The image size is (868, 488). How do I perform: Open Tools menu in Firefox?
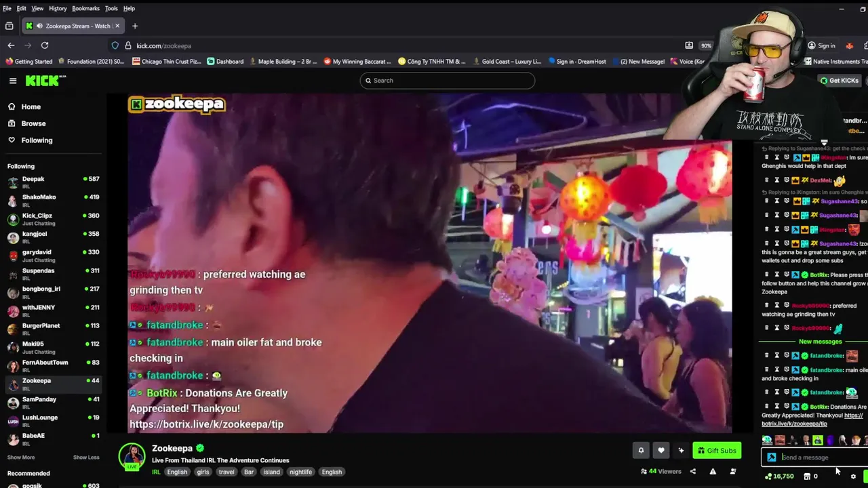tap(111, 8)
